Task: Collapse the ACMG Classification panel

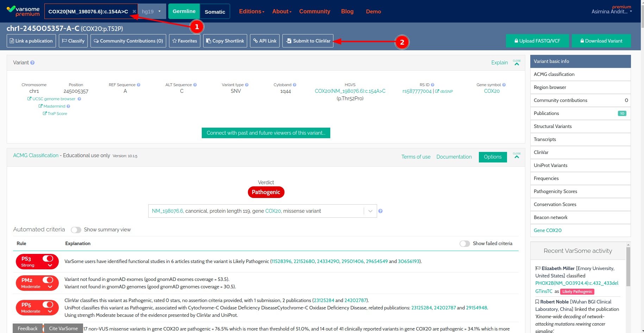Action: coord(517,155)
